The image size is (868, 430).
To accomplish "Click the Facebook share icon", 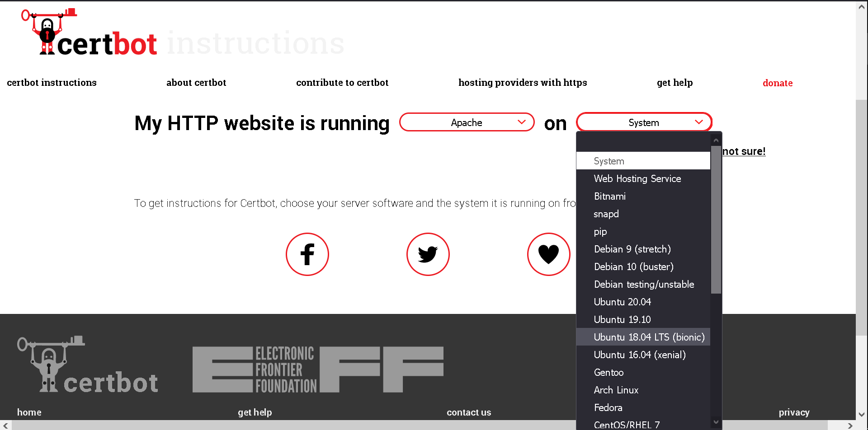I will tap(307, 254).
